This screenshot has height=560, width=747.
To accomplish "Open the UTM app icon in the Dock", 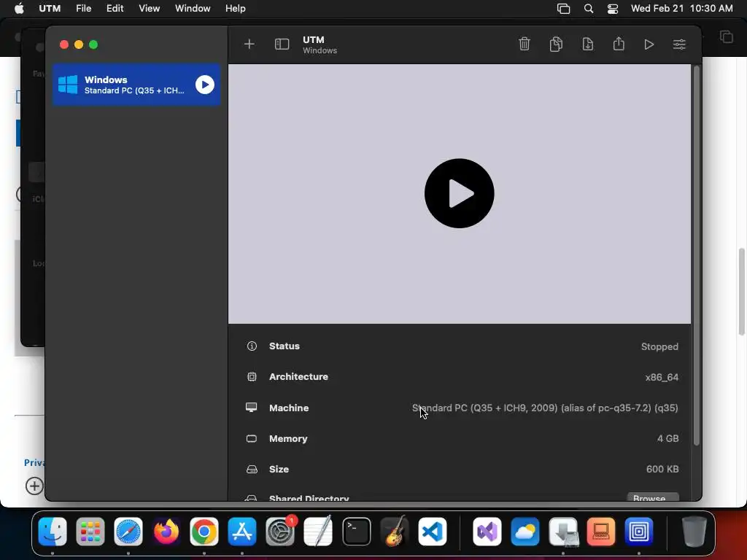I will coord(639,532).
